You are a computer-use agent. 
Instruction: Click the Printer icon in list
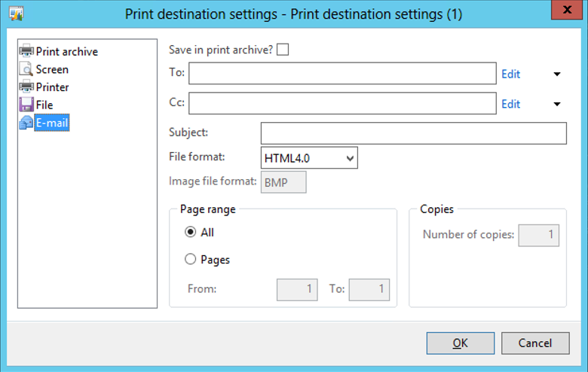point(26,87)
